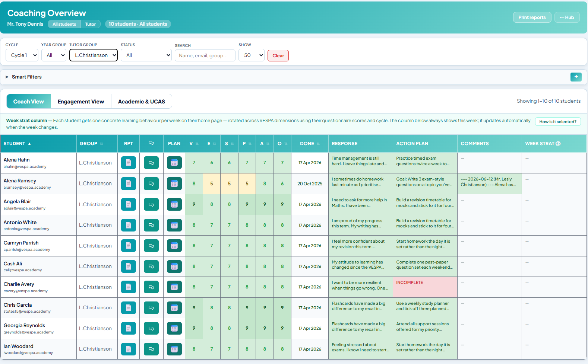Open the Year Group dropdown
This screenshot has height=364, width=588.
click(x=54, y=55)
